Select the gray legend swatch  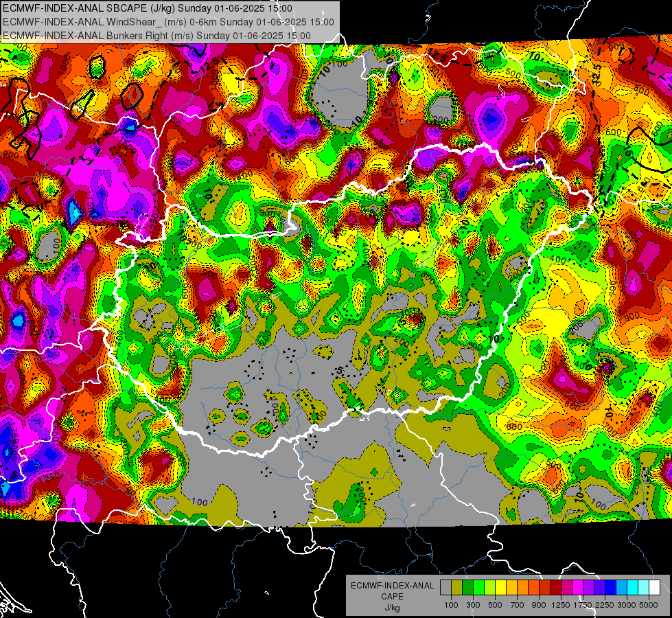pyautogui.click(x=445, y=587)
